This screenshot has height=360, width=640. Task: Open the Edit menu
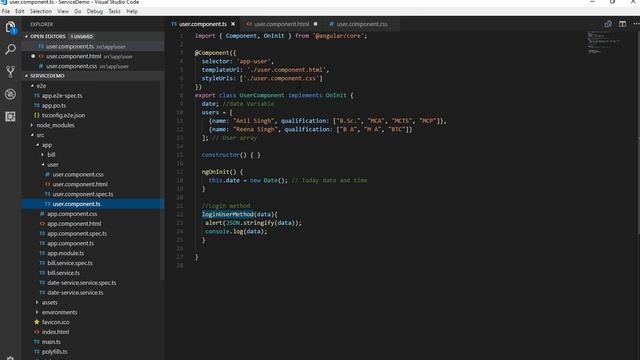(x=20, y=11)
